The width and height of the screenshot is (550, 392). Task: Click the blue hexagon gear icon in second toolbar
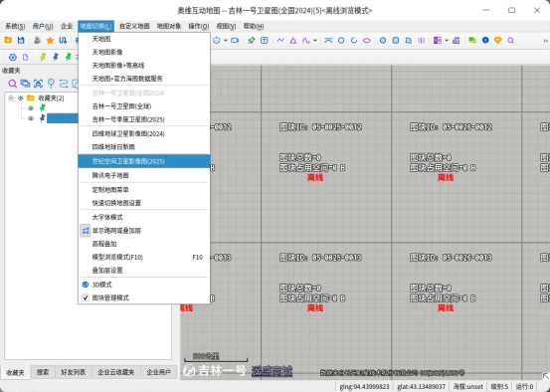point(13,57)
